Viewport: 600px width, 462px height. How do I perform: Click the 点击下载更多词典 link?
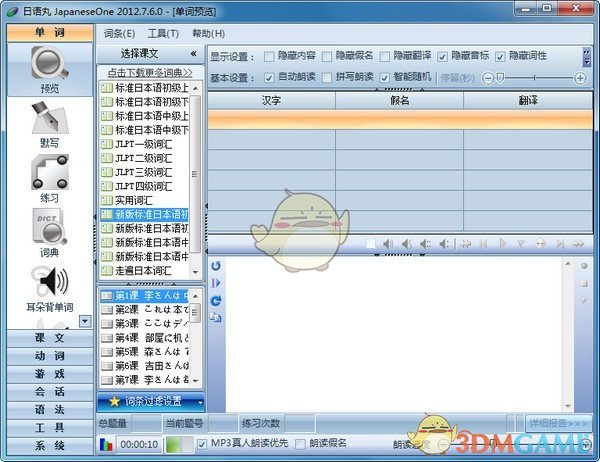point(150,73)
